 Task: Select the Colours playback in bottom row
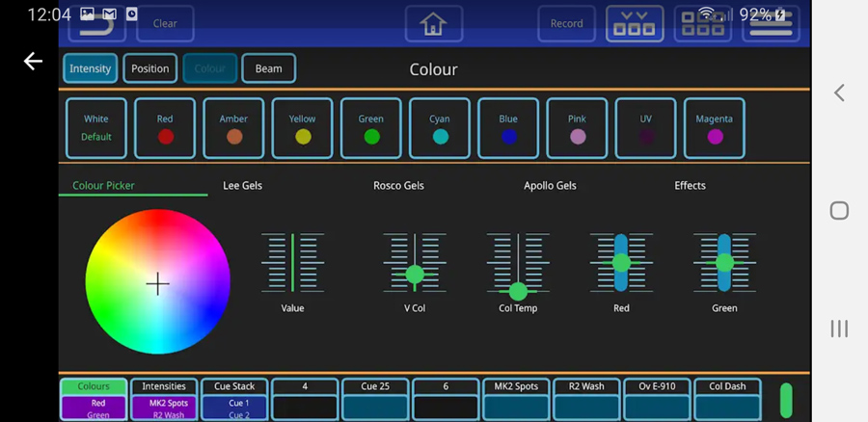pos(94,400)
